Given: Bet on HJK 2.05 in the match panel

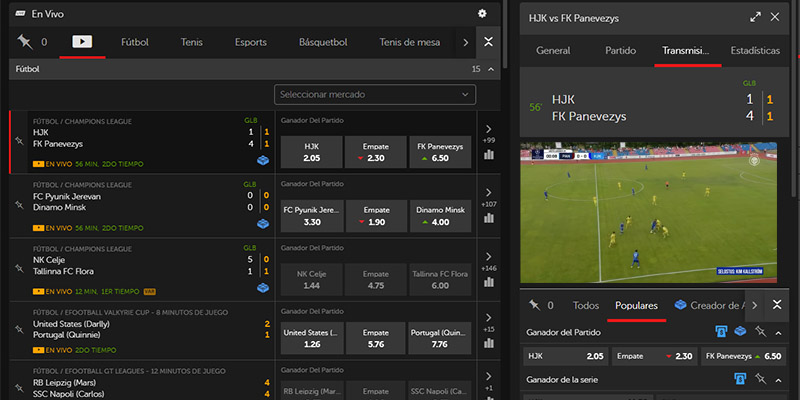Looking at the screenshot, I should [x=566, y=356].
